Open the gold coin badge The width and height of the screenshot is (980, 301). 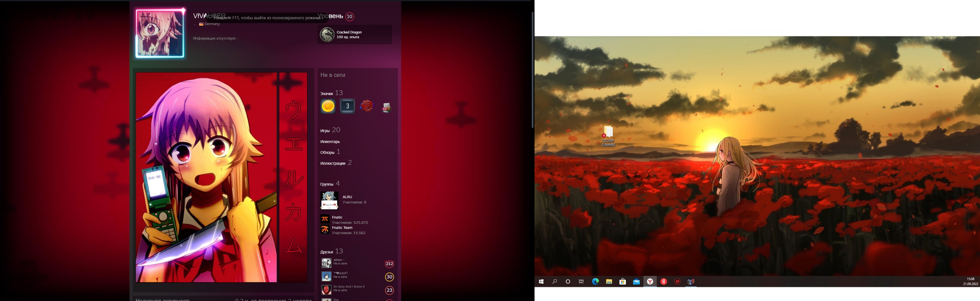point(328,106)
